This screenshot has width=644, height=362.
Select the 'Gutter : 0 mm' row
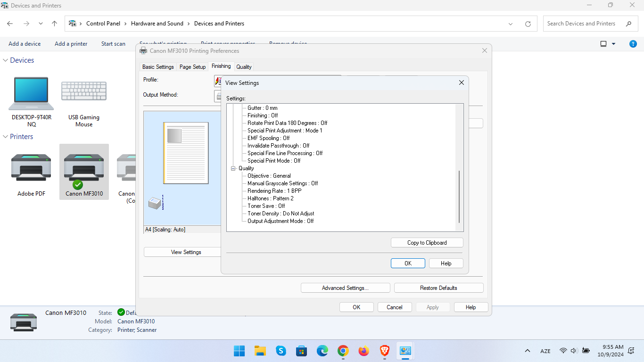263,108
